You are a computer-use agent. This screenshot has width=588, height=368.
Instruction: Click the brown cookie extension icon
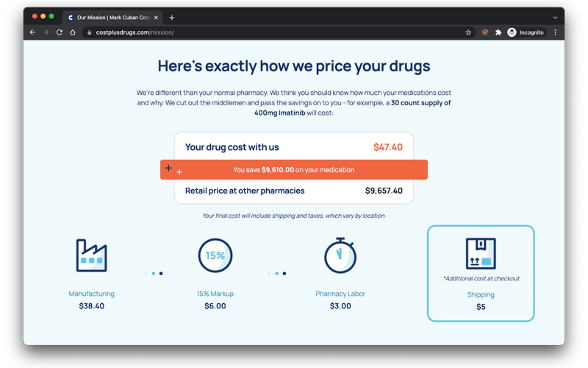[x=485, y=32]
